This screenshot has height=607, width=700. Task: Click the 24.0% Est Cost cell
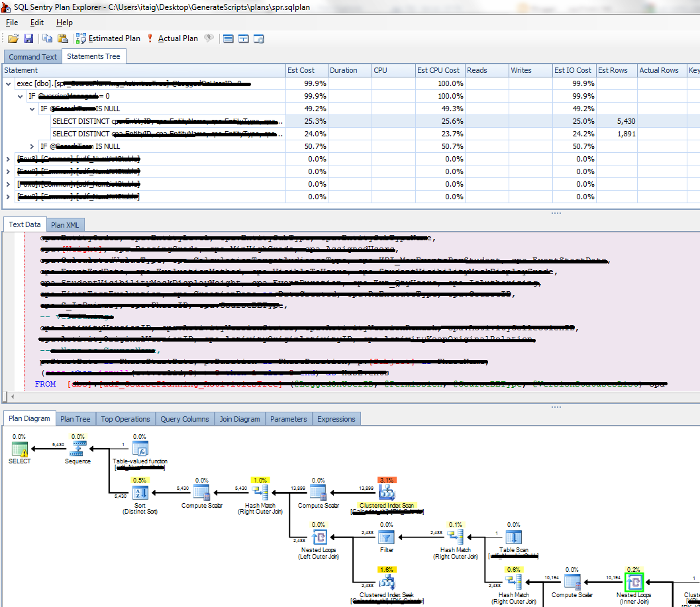pos(307,134)
